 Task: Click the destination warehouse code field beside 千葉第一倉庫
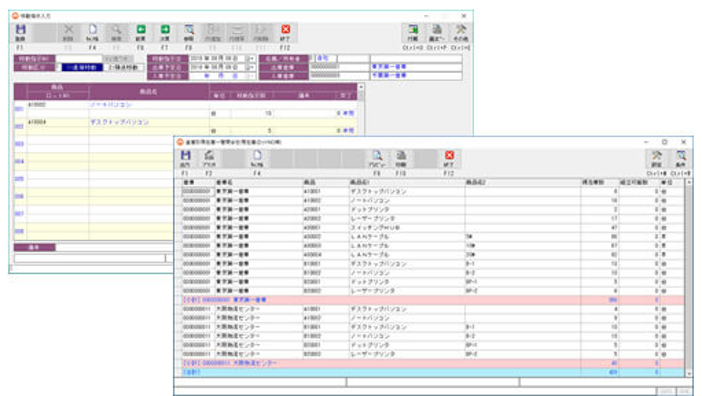pyautogui.click(x=339, y=76)
